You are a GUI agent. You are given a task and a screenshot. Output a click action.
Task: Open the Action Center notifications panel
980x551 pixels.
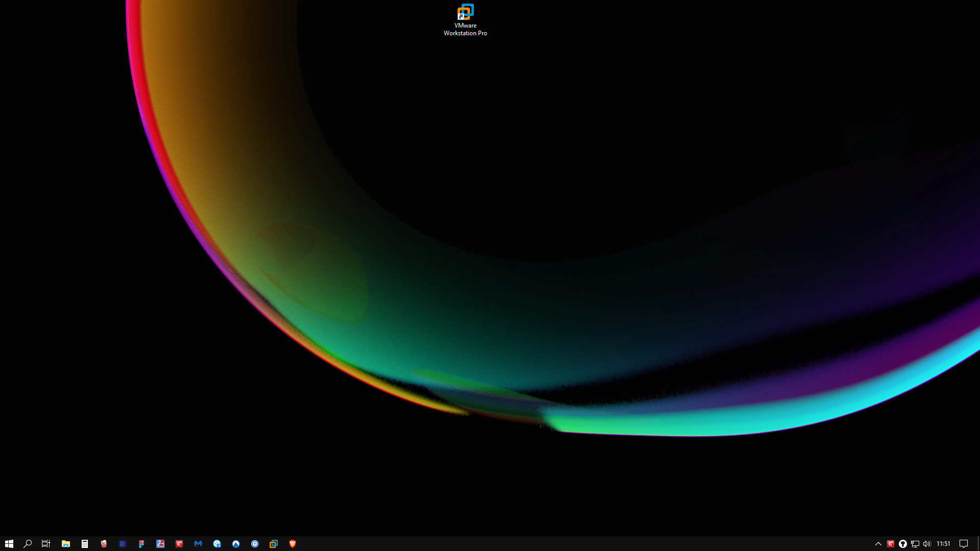coord(964,544)
